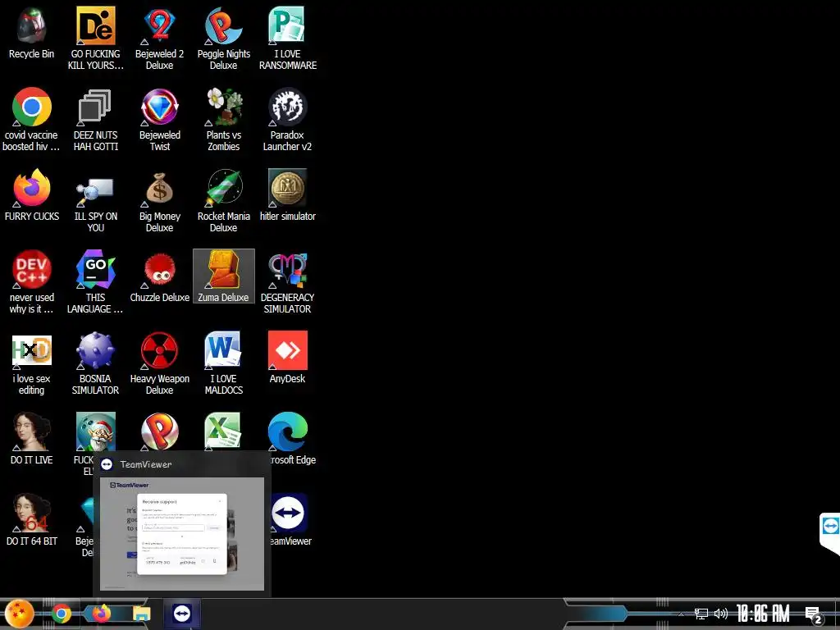Select the gold coin icon next to Rocket Mania
Image resolution: width=840 pixels, height=630 pixels.
pos(288,195)
